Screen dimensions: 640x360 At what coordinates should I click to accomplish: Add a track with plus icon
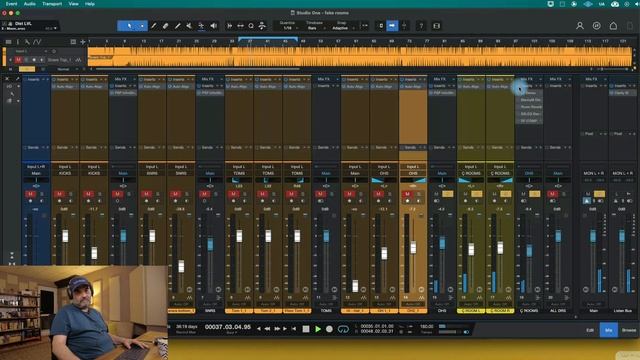tap(82, 42)
